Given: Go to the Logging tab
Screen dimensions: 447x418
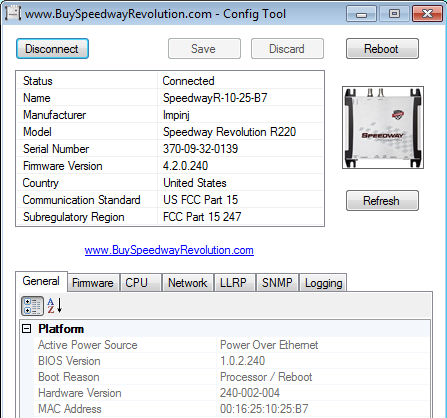Looking at the screenshot, I should pyautogui.click(x=324, y=283).
